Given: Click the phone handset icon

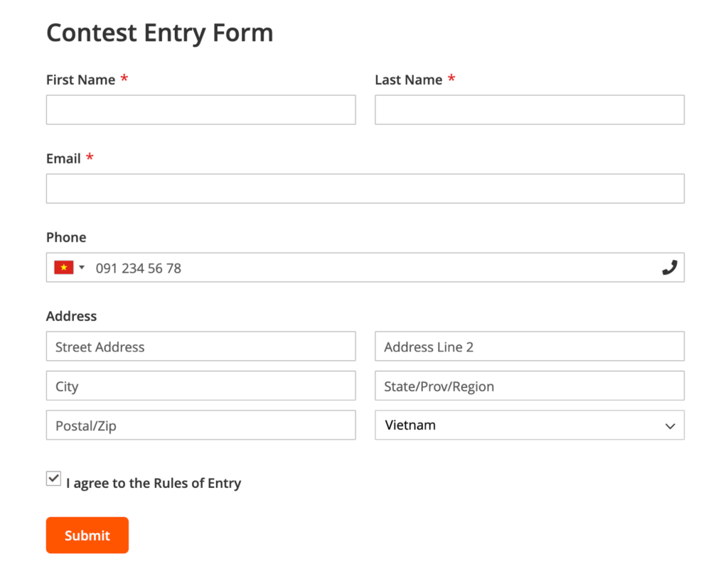Looking at the screenshot, I should [x=670, y=267].
